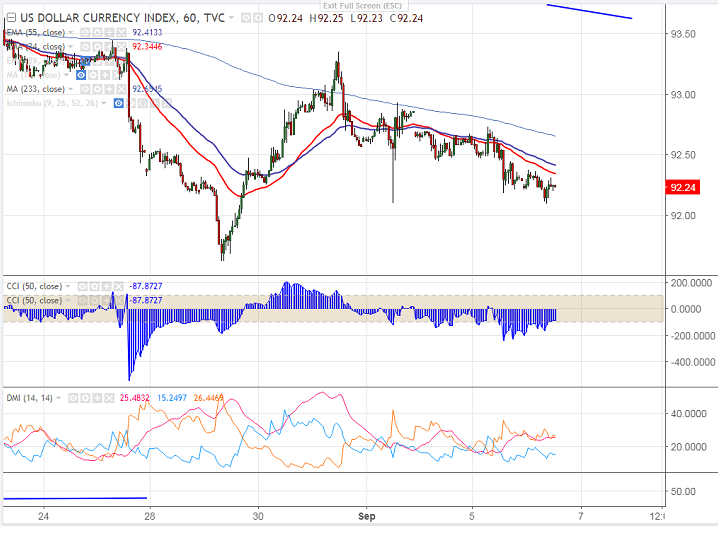The height and width of the screenshot is (543, 725).
Task: Click the Exit Full Screen (ESC) button
Action: (x=362, y=6)
